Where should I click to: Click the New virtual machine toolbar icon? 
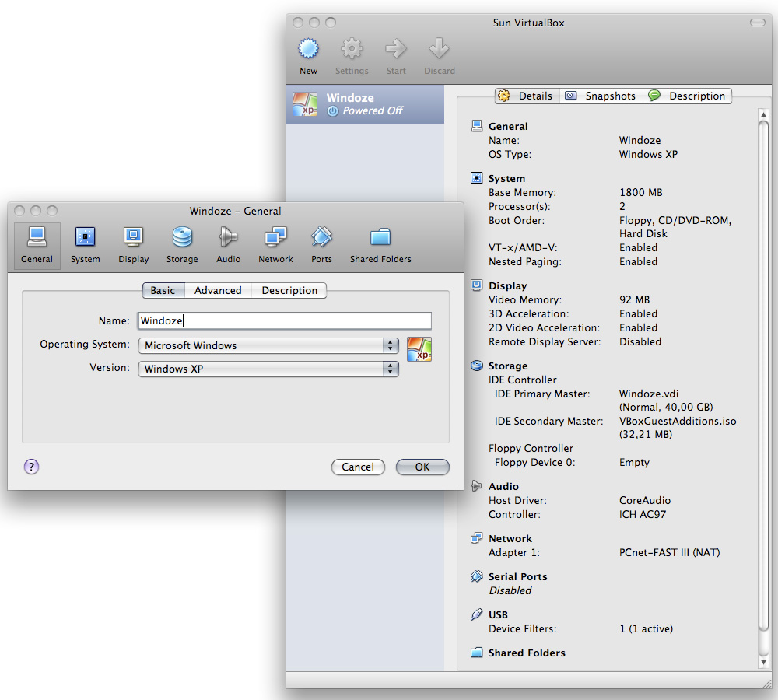coord(308,49)
